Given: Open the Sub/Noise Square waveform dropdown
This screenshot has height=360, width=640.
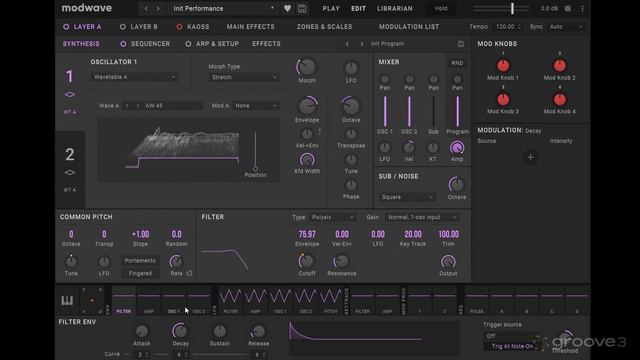Looking at the screenshot, I should [x=407, y=197].
